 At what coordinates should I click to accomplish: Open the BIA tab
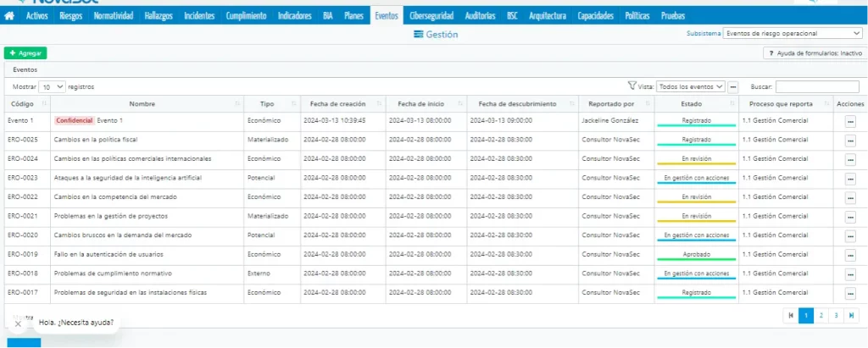(328, 16)
